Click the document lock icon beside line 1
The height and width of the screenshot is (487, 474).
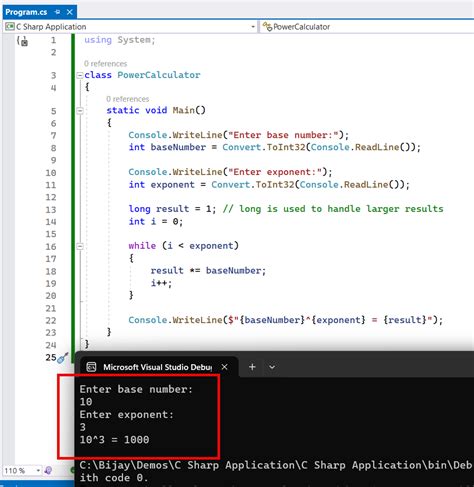23,41
